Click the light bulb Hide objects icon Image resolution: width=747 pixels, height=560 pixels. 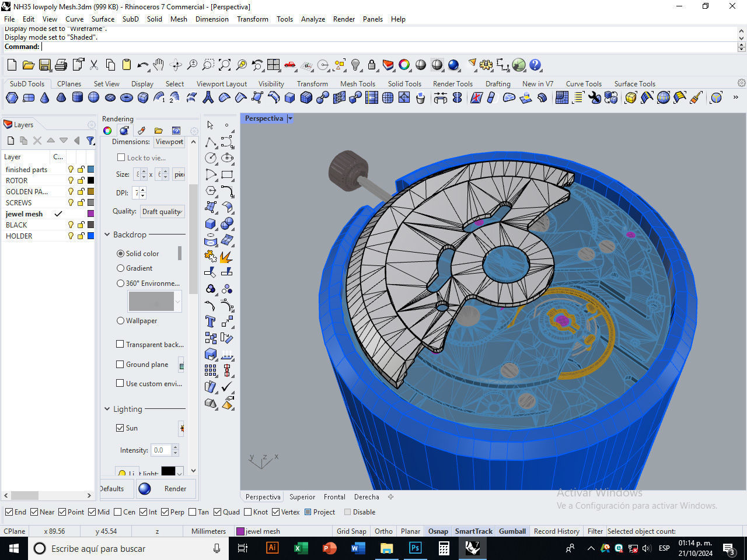click(x=355, y=65)
